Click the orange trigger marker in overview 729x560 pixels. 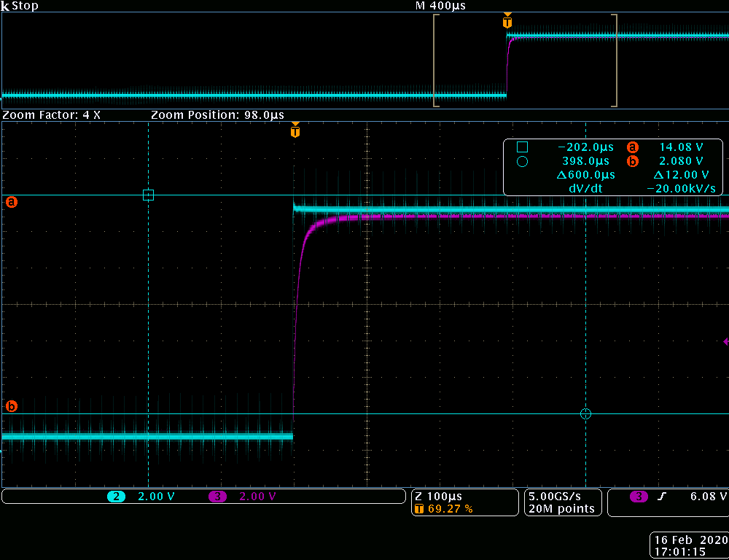point(507,22)
